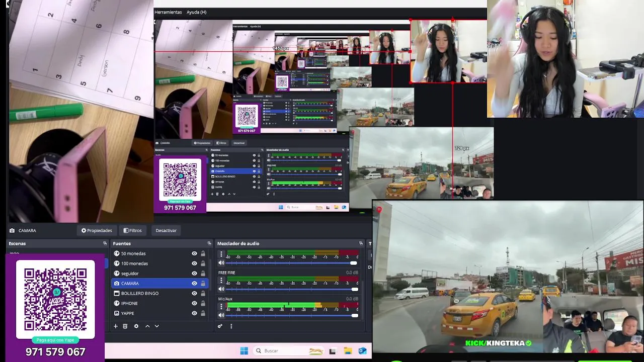Hide the 100 monedas source

point(194,263)
